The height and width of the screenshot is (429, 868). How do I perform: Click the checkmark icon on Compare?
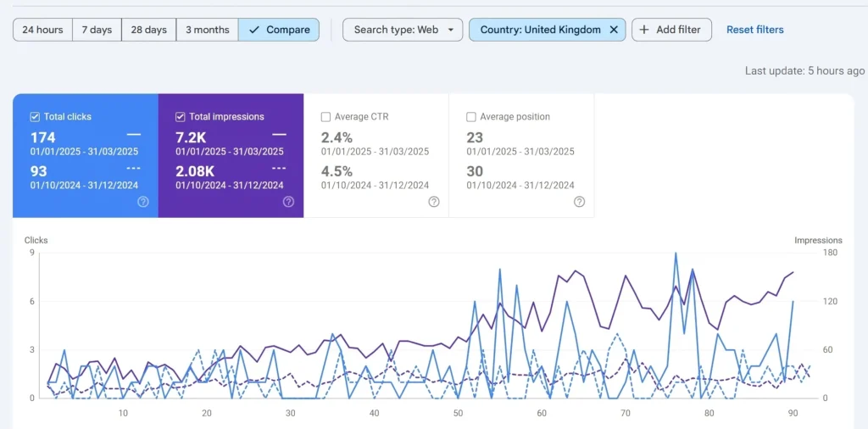click(x=254, y=30)
